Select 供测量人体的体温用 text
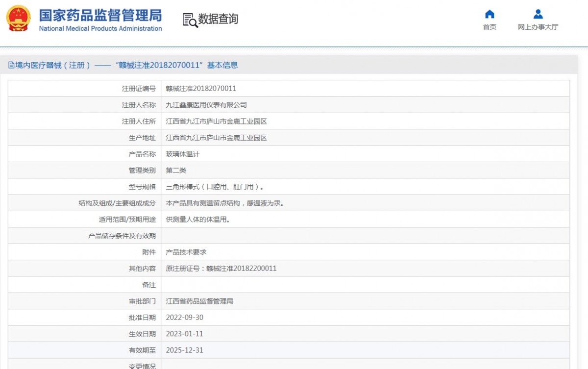This screenshot has width=588, height=369. [x=198, y=220]
